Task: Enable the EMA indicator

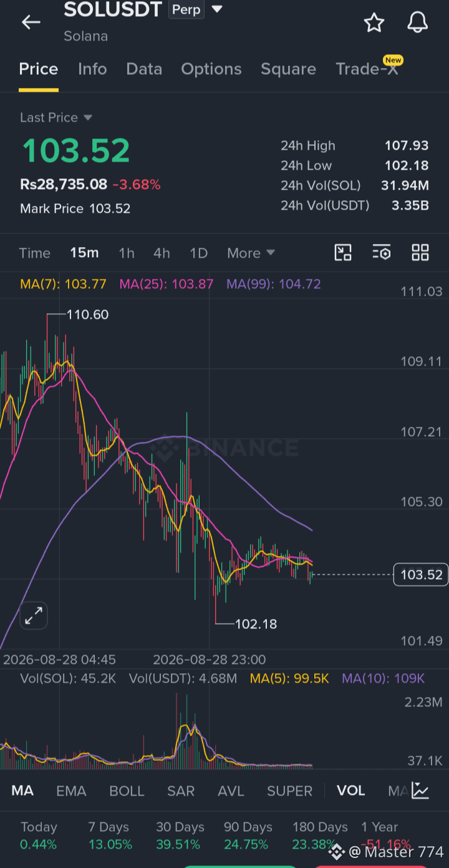Action: tap(71, 791)
